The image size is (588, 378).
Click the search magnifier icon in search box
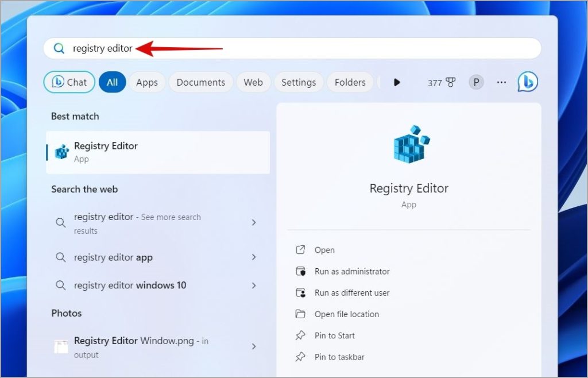click(x=59, y=48)
